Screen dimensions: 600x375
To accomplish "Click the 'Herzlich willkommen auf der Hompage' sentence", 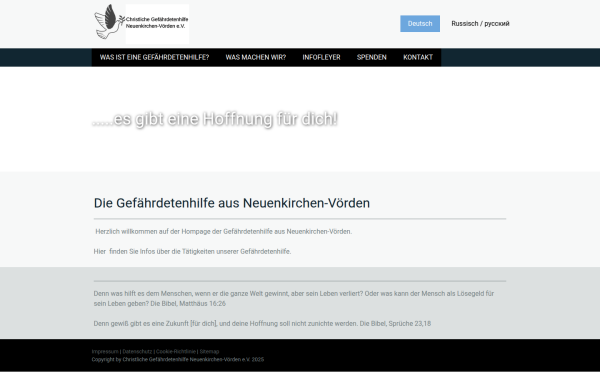I will (223, 232).
